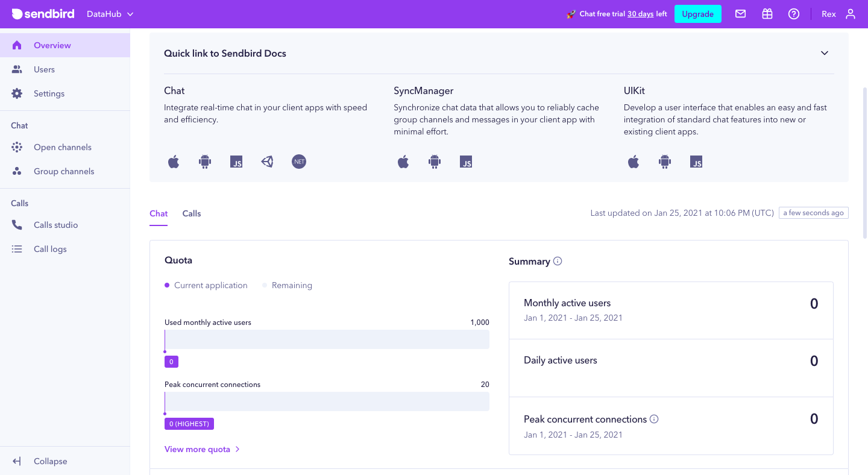Click the Summary info icon
This screenshot has width=868, height=475.
coord(558,261)
